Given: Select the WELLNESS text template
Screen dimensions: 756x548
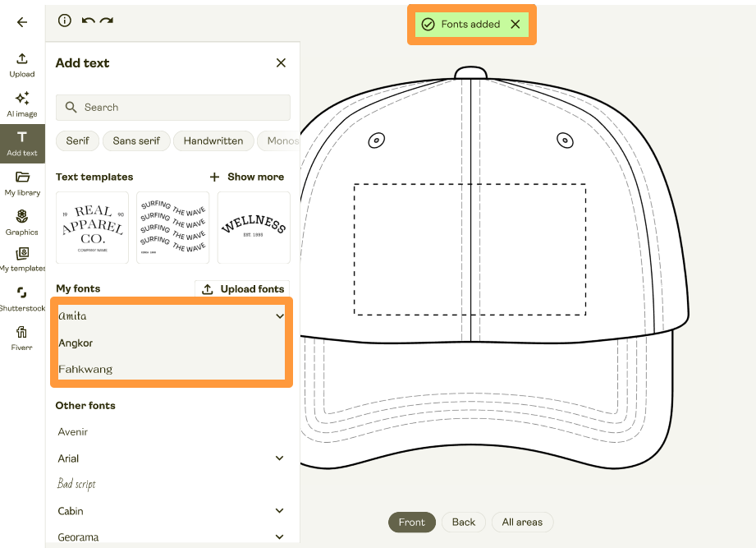Looking at the screenshot, I should coord(253,228).
